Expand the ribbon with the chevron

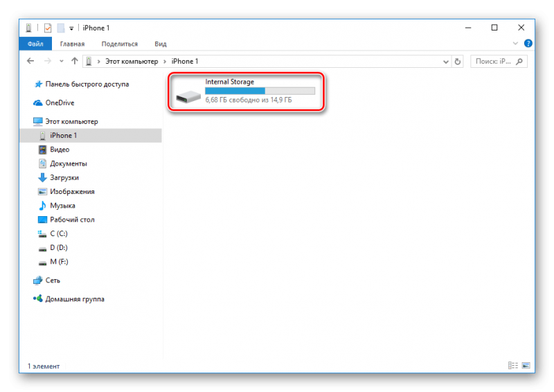[x=515, y=44]
